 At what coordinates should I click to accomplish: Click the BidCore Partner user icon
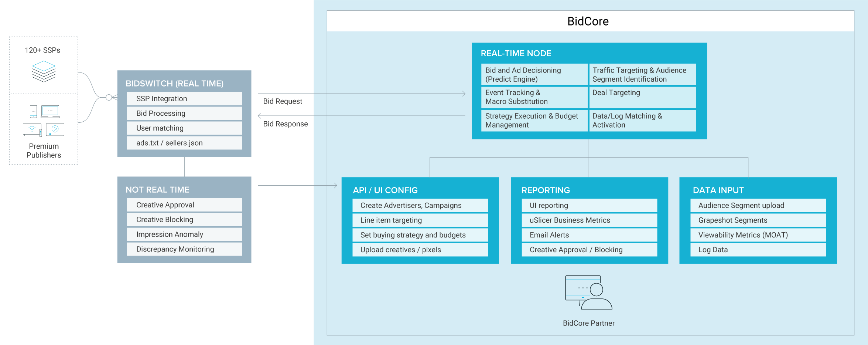click(x=588, y=292)
